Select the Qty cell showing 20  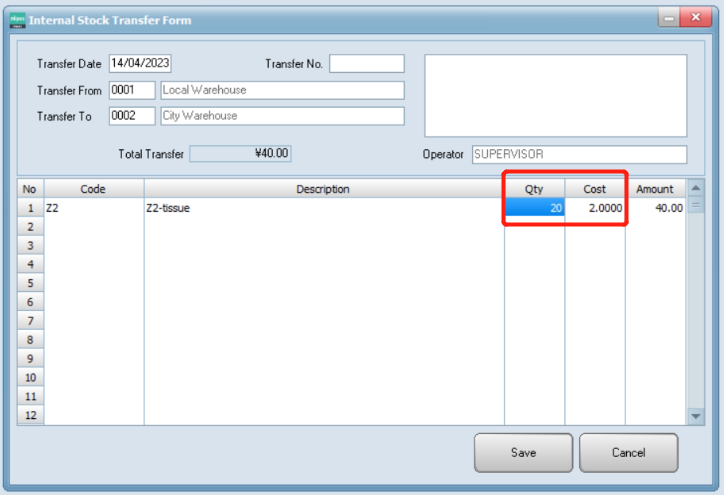(535, 208)
